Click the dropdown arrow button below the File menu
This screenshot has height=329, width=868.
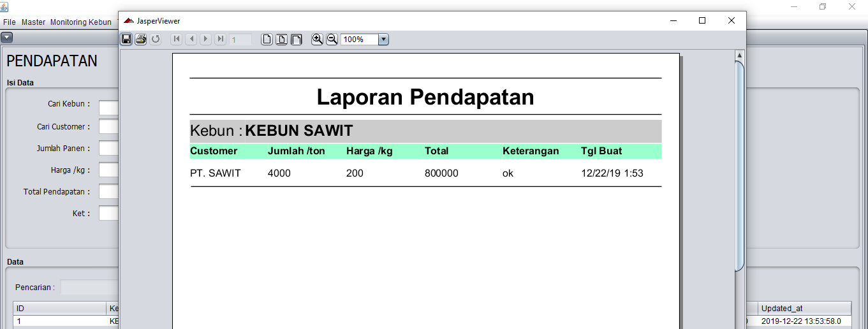click(x=6, y=38)
